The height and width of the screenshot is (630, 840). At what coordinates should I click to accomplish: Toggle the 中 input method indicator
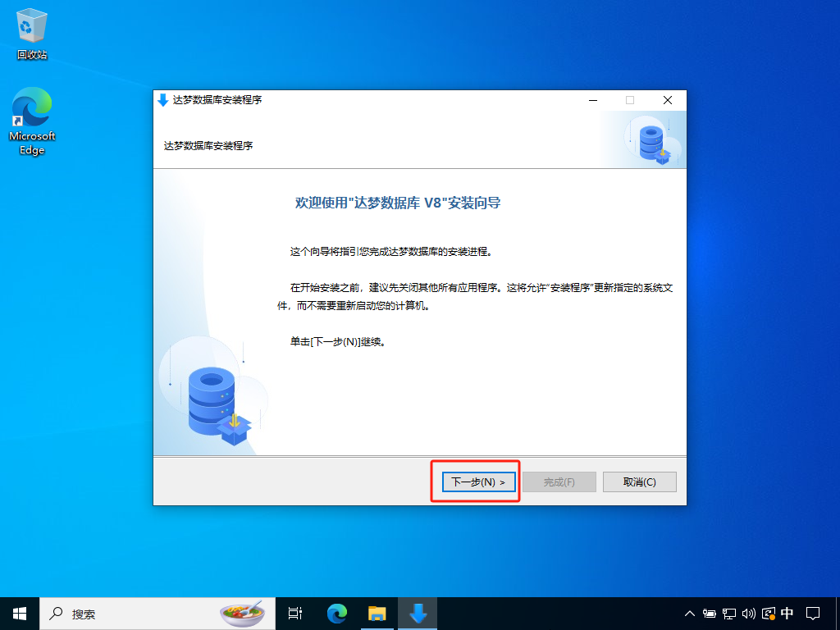point(787,613)
